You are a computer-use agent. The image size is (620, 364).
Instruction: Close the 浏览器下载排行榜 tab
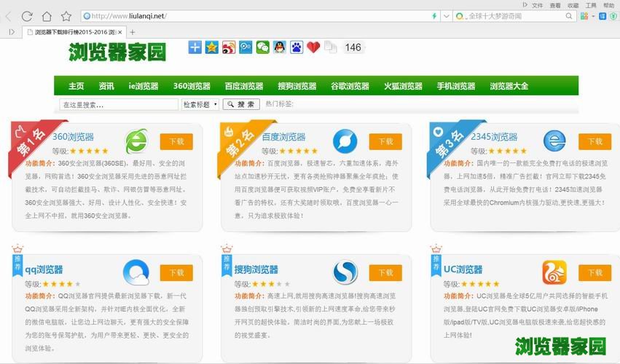[119, 33]
